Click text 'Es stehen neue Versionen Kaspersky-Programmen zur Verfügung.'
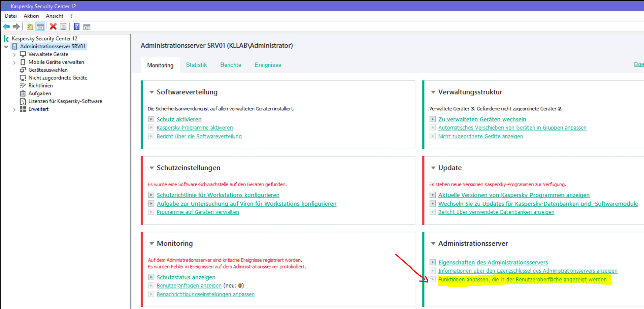644x309 pixels. (498, 184)
